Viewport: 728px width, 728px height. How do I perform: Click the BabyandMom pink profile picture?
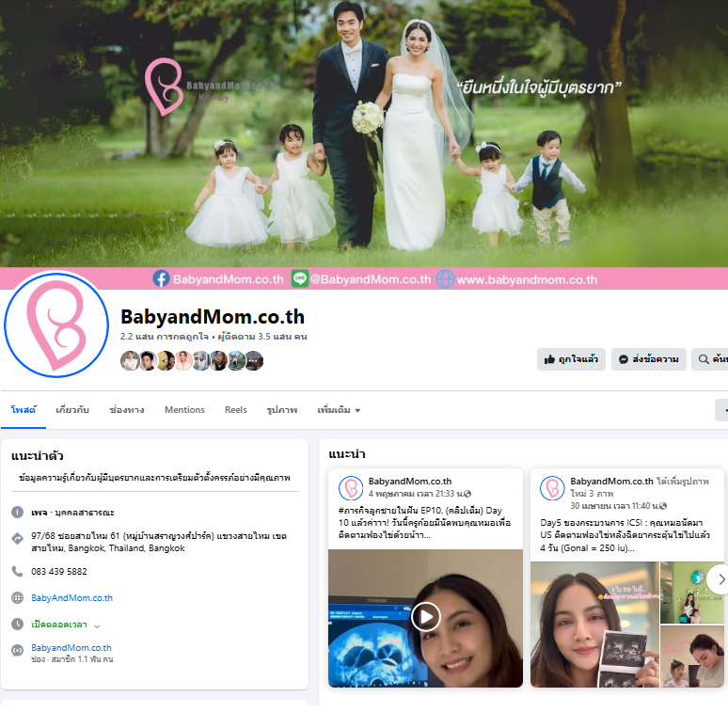tap(56, 325)
